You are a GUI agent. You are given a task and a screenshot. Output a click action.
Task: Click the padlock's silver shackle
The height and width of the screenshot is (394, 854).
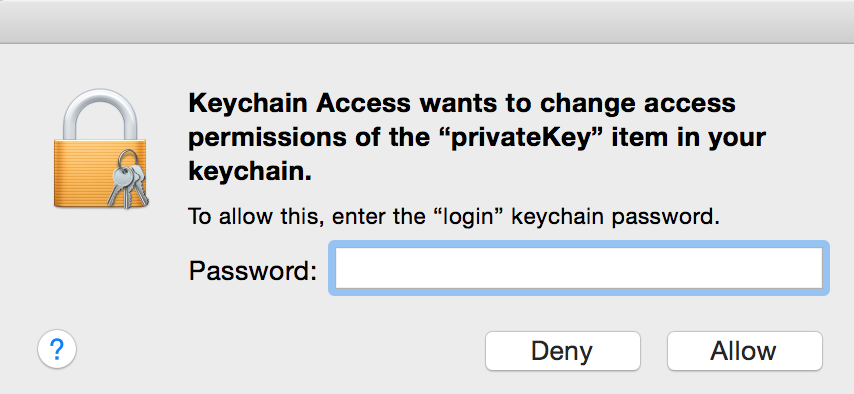click(100, 115)
